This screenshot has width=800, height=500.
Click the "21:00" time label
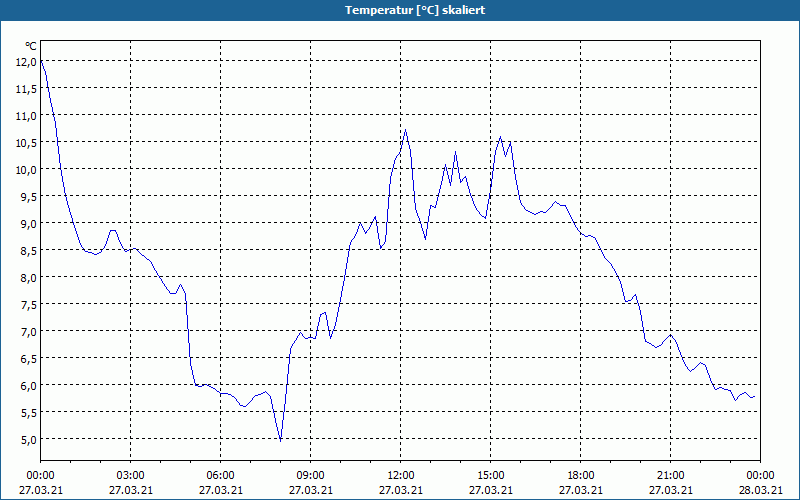[670, 476]
